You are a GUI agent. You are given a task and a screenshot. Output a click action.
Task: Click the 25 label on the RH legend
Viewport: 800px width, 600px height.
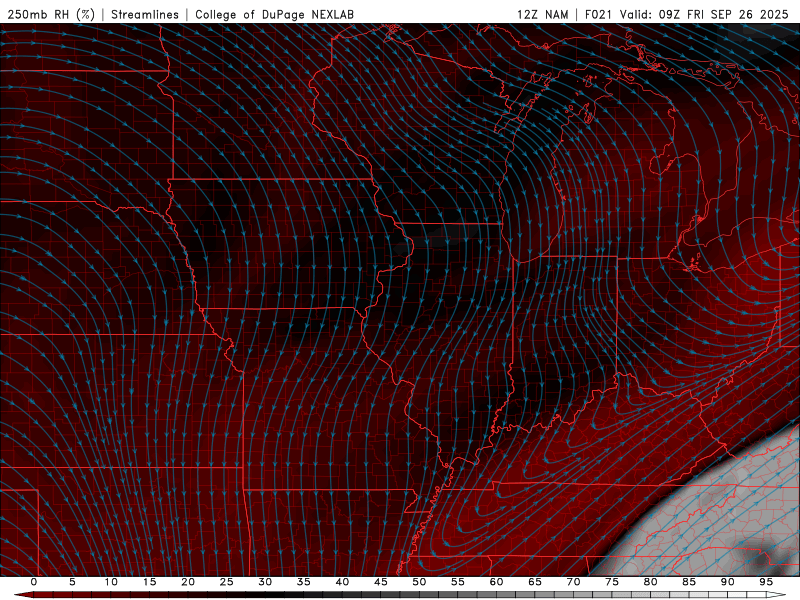[227, 582]
